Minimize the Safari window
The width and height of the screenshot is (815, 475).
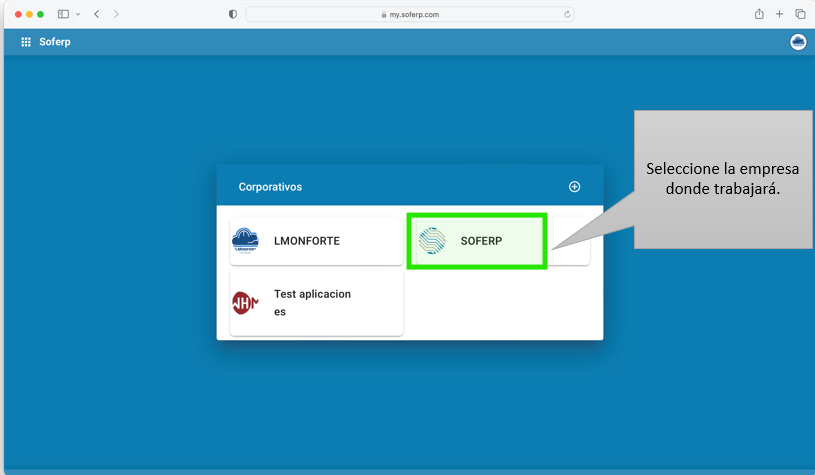29,15
